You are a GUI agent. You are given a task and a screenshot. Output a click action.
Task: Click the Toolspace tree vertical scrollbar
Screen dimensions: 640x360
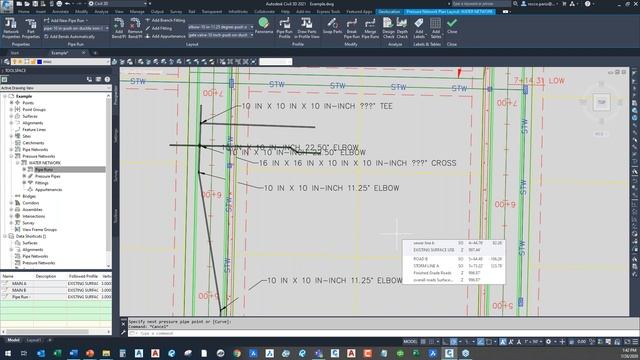[109, 180]
